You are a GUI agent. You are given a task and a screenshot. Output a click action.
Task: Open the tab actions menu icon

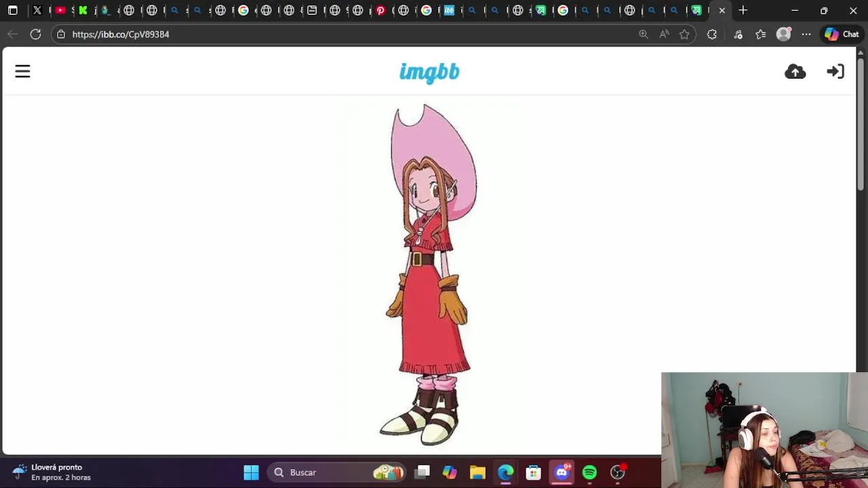[13, 10]
